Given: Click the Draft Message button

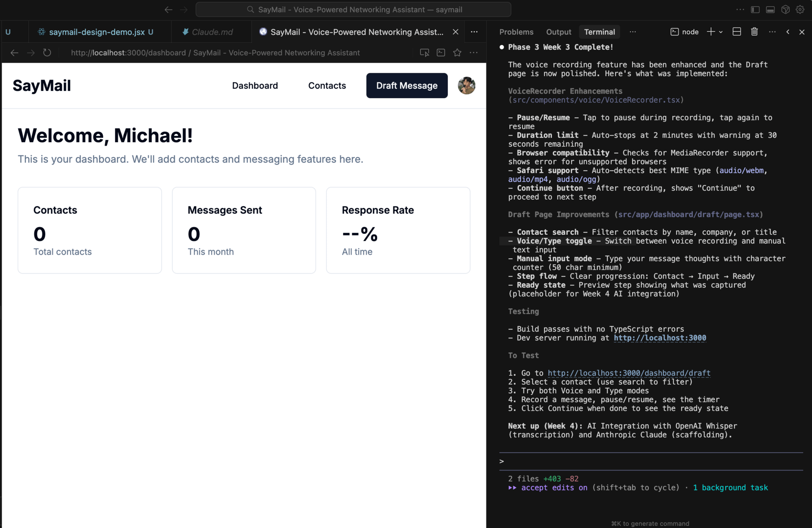Looking at the screenshot, I should (406, 85).
